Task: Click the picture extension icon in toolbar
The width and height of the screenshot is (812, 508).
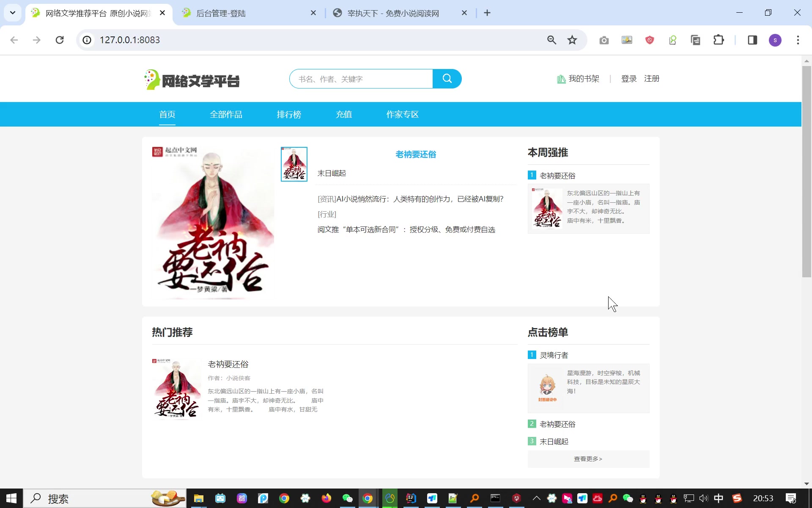Action: 627,40
